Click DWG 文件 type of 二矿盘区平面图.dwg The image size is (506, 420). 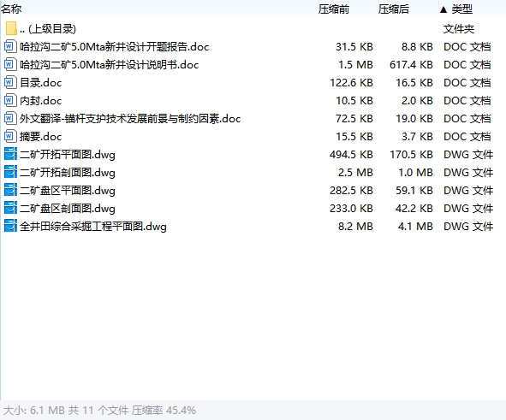[x=468, y=191]
